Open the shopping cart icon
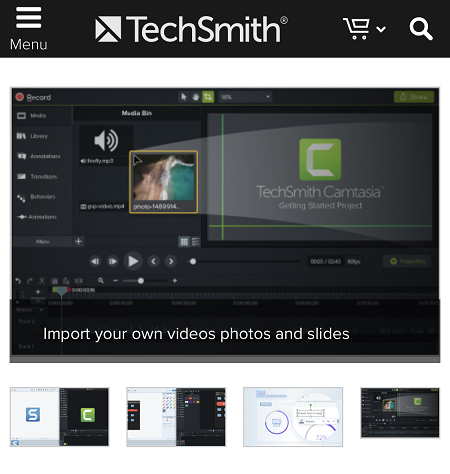450x474 pixels. (356, 29)
